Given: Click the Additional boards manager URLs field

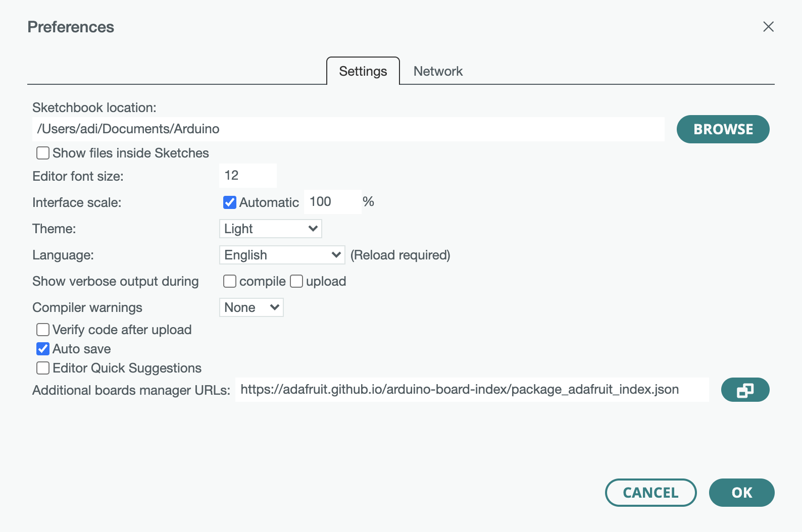Looking at the screenshot, I should pyautogui.click(x=472, y=390).
